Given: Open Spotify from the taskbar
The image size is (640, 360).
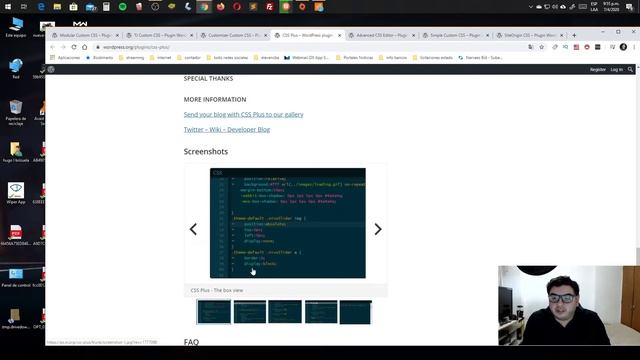Looking at the screenshot, I should [122, 7].
